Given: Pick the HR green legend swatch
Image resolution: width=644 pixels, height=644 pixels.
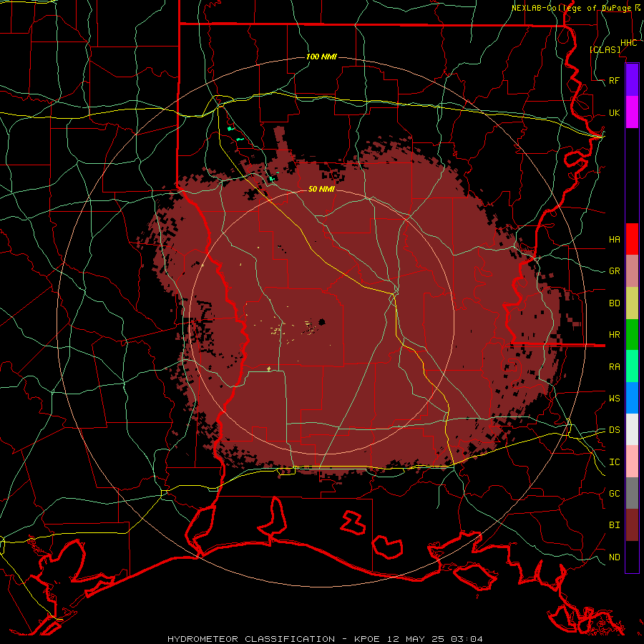Looking at the screenshot, I should (x=632, y=335).
